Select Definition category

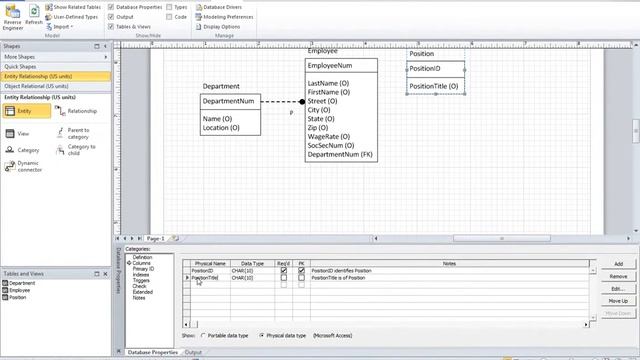pos(142,258)
